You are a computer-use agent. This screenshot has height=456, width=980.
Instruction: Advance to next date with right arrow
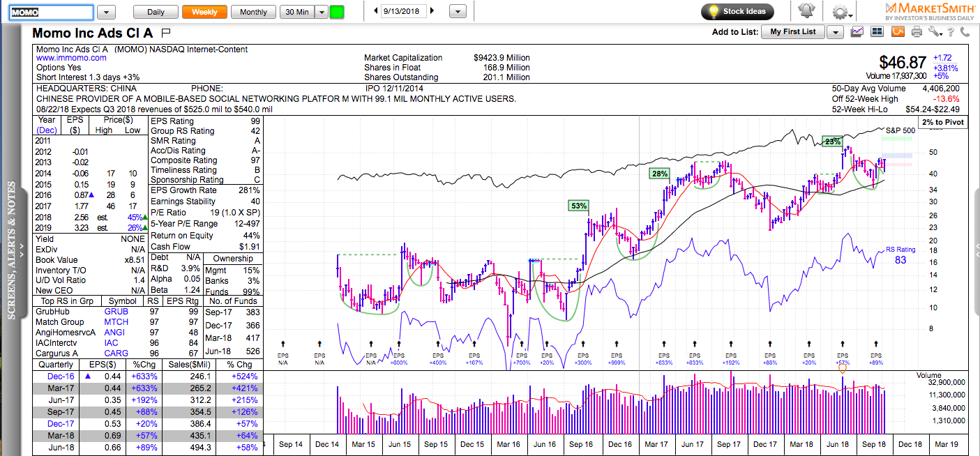click(x=432, y=11)
